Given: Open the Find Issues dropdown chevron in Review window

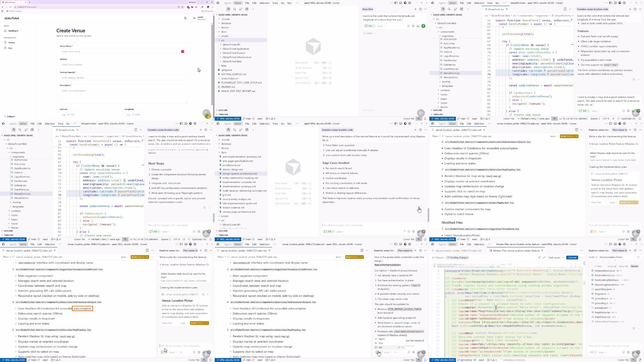Looking at the screenshot, I should tap(563, 257).
